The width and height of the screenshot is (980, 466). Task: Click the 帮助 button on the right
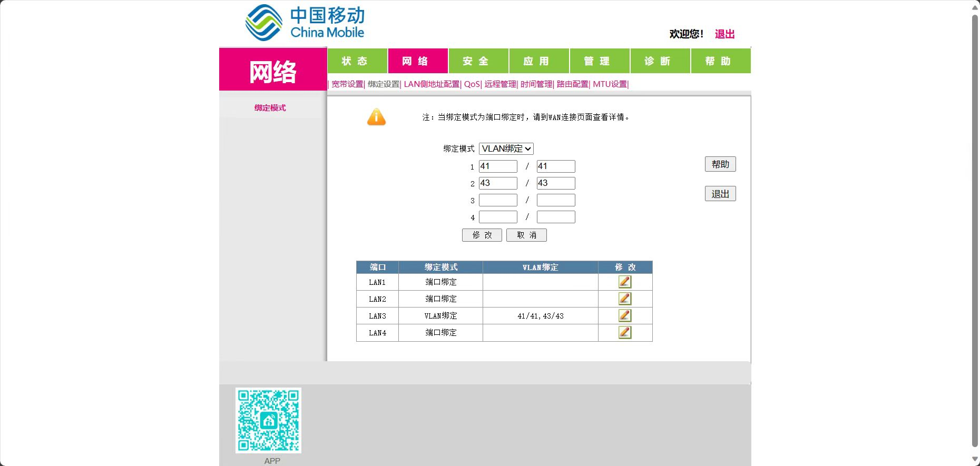(720, 164)
